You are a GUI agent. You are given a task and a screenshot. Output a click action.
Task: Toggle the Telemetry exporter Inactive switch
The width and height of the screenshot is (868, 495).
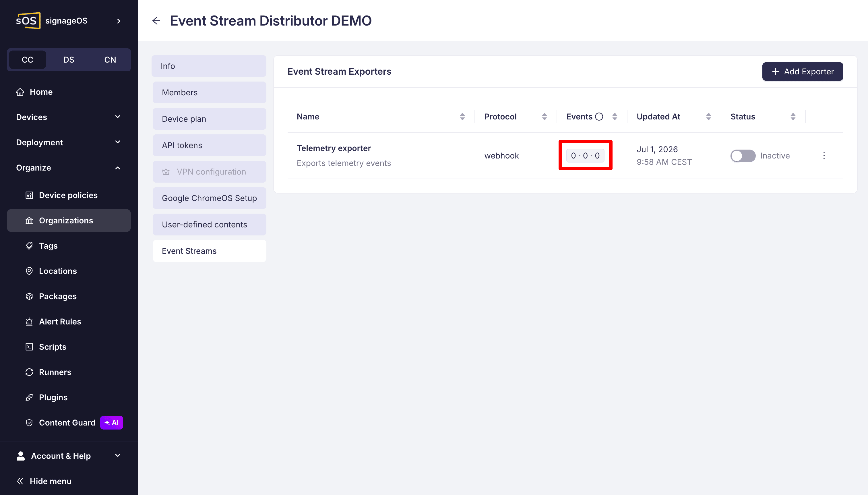tap(743, 156)
